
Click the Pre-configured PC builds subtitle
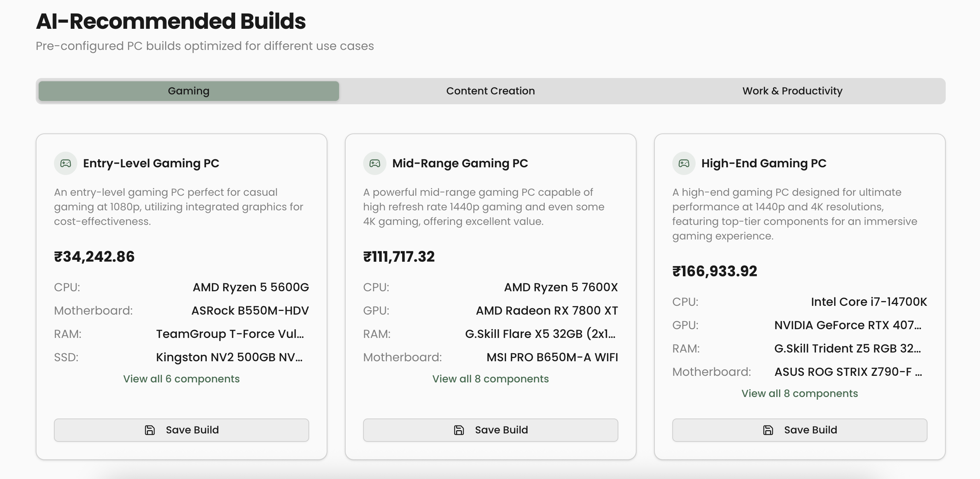[205, 46]
